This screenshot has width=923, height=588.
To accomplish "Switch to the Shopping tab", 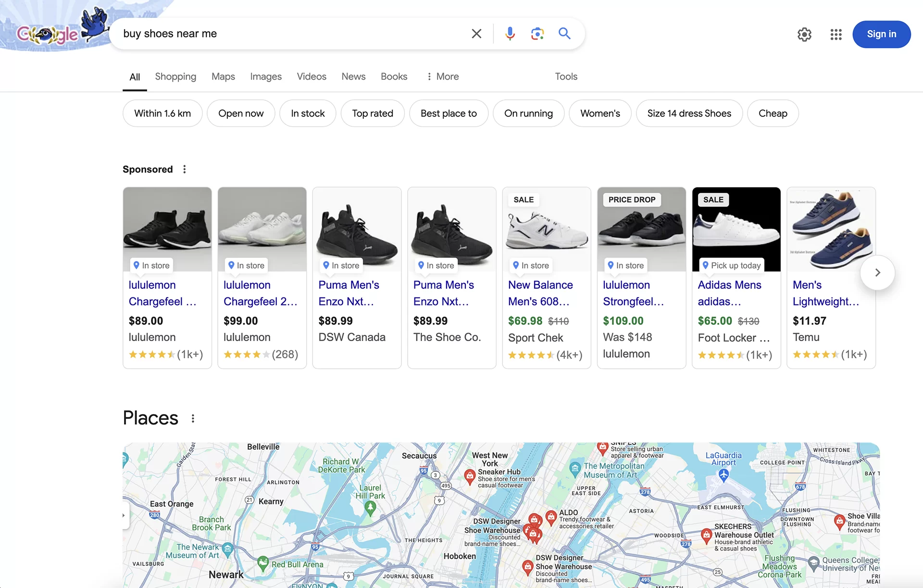I will tap(175, 76).
